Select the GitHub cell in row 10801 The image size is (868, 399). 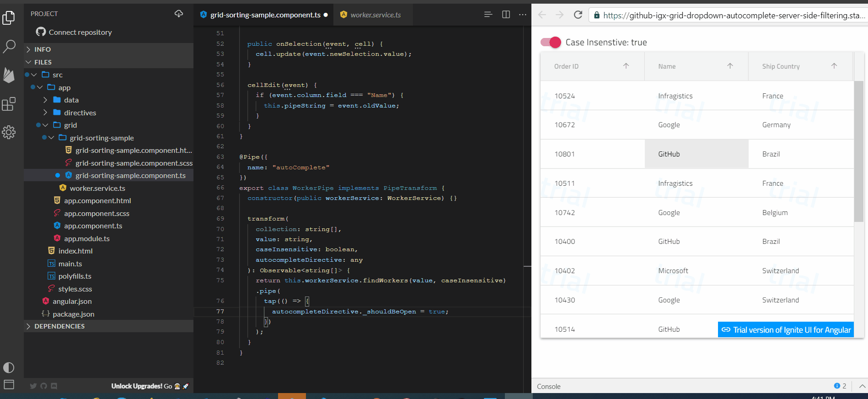(697, 154)
